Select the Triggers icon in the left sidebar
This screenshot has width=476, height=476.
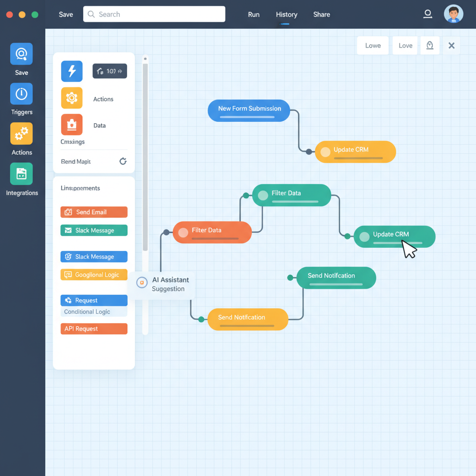(21, 93)
